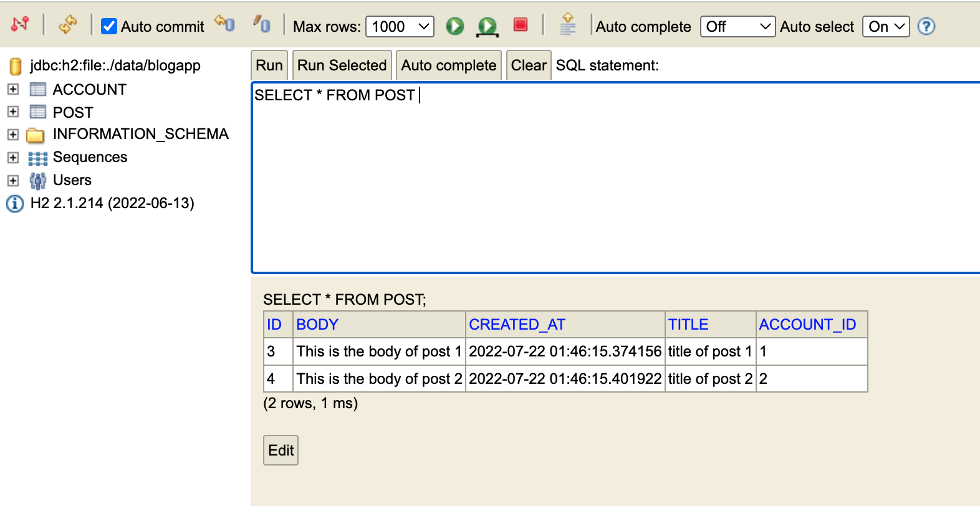The image size is (980, 506).
Task: Click the Command history icon
Action: click(567, 24)
